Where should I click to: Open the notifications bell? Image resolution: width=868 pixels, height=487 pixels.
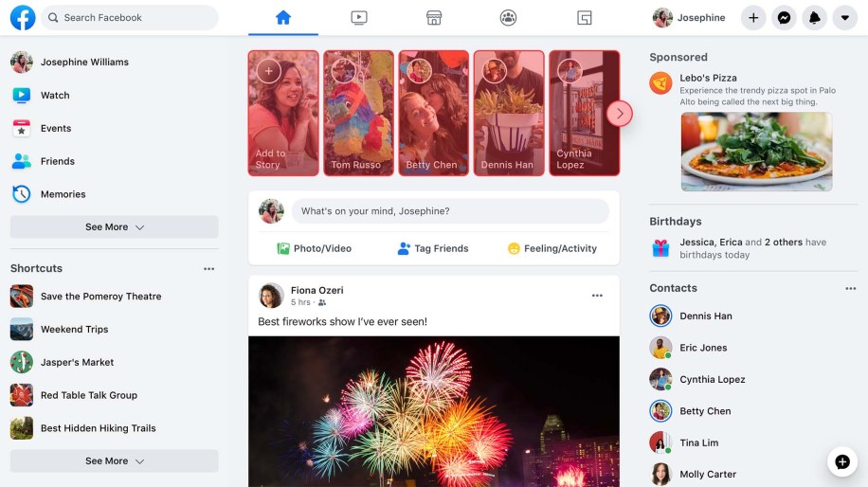[x=814, y=17]
